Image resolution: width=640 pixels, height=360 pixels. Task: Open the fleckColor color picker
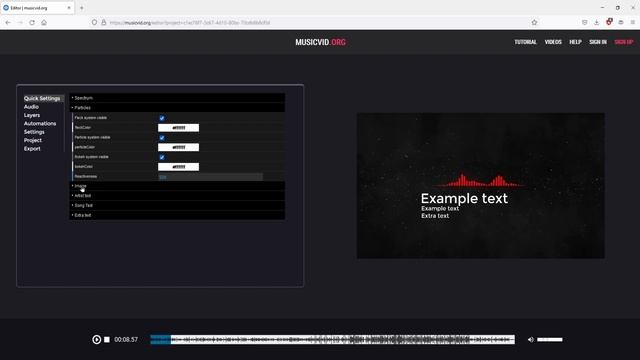click(178, 128)
